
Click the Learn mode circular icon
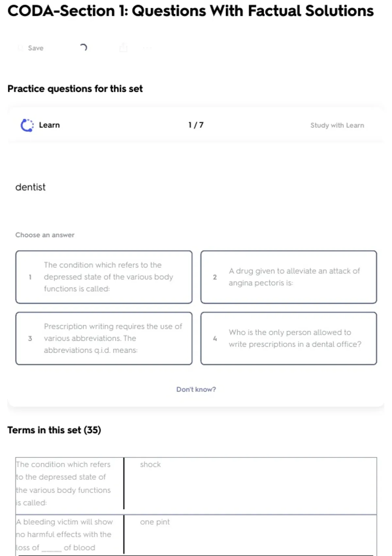(27, 125)
